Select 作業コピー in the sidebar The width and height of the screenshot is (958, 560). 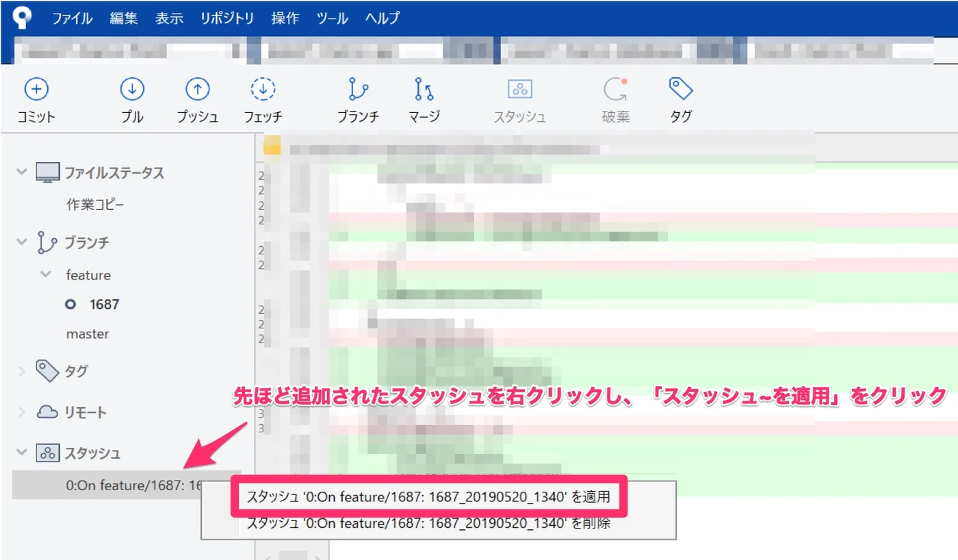[x=95, y=204]
